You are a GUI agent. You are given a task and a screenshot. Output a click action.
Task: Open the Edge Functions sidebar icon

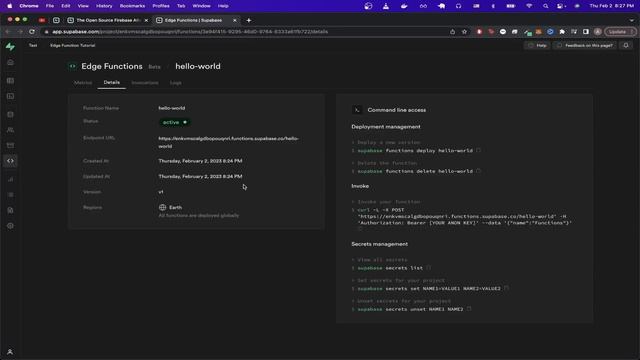(10, 161)
